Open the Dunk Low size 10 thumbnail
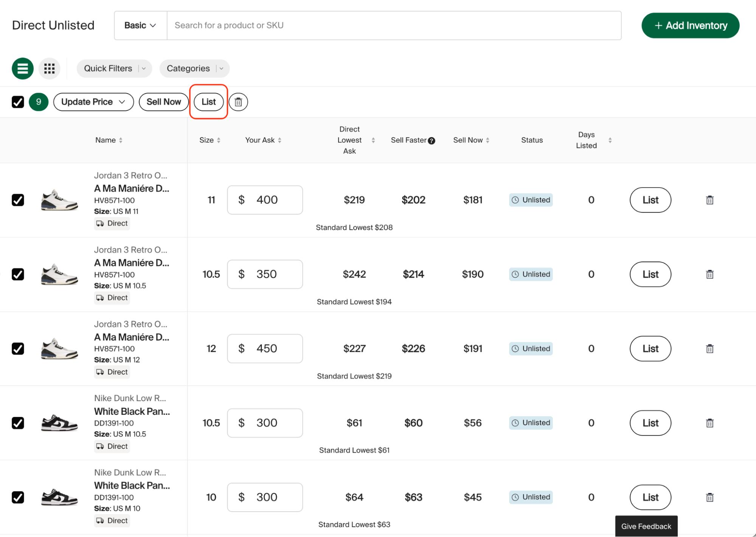This screenshot has width=756, height=537. [x=59, y=497]
